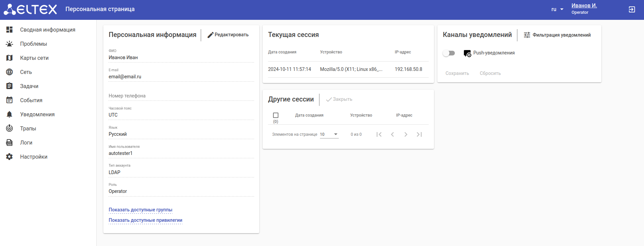Open the Иванов И. profile link
This screenshot has height=246, width=644.
(584, 6)
